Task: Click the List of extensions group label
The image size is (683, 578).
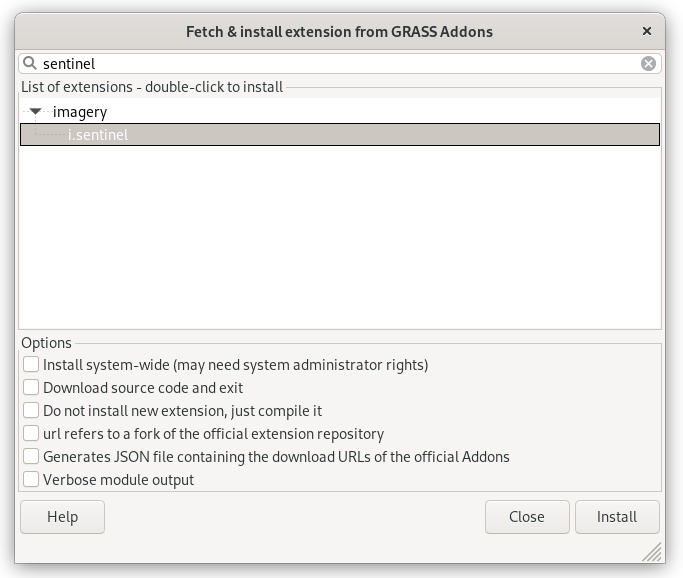Action: 152,87
